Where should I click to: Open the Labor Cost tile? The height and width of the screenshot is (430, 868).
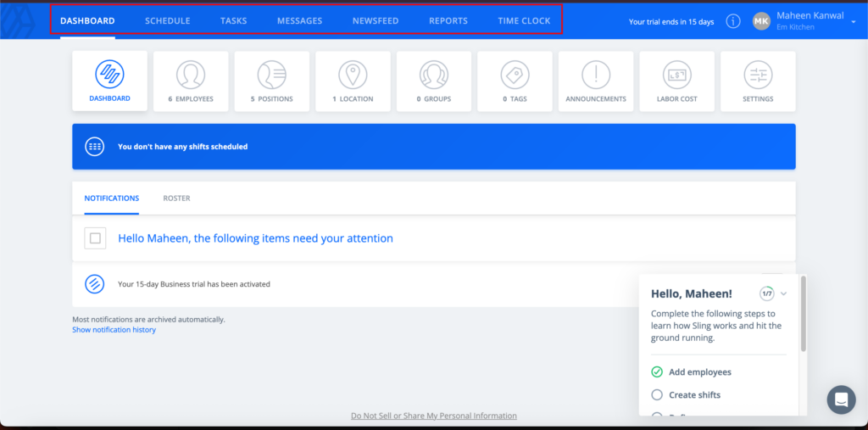pyautogui.click(x=677, y=81)
